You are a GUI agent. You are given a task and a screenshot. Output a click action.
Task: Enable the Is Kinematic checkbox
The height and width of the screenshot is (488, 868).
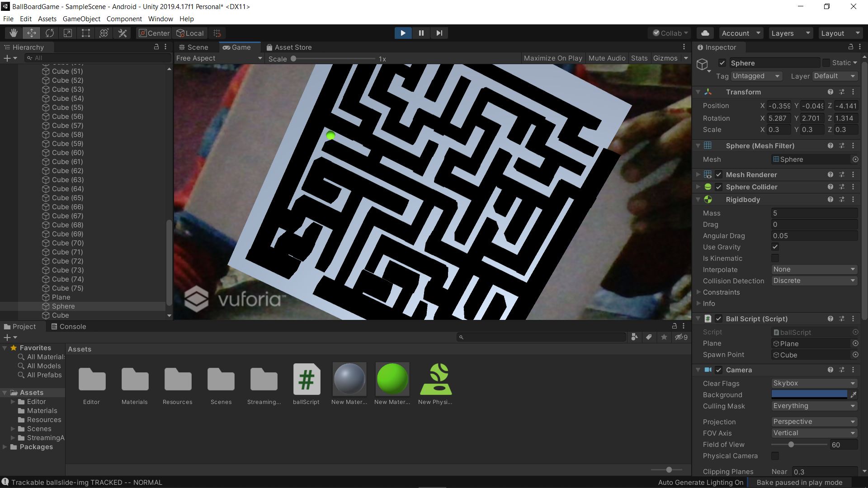tap(775, 258)
